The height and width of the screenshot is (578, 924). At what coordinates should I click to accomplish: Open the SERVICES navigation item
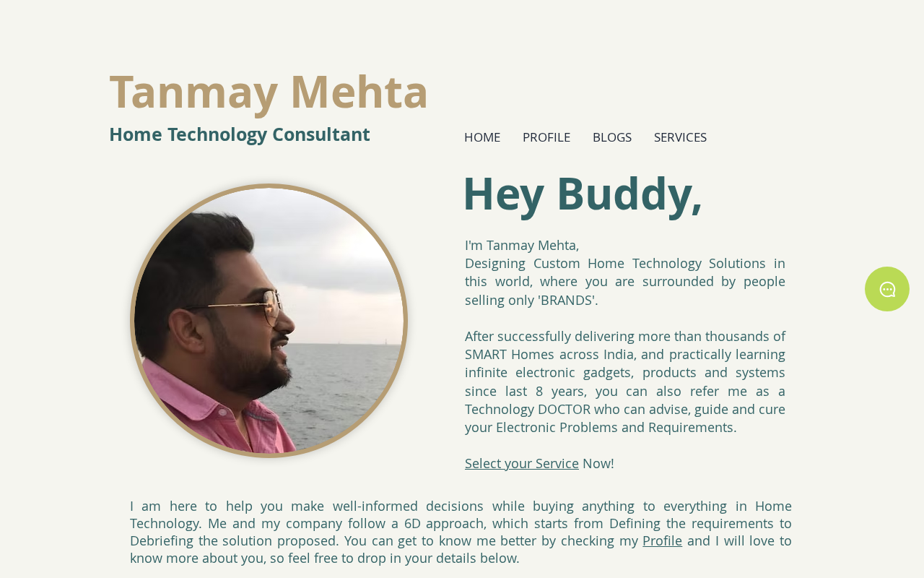click(680, 137)
